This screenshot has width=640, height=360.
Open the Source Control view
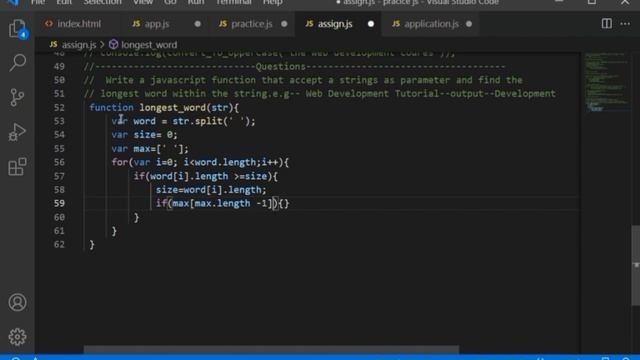point(17,98)
